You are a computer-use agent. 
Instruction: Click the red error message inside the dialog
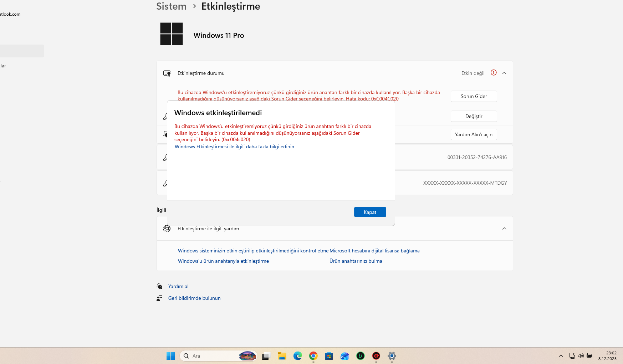click(273, 133)
